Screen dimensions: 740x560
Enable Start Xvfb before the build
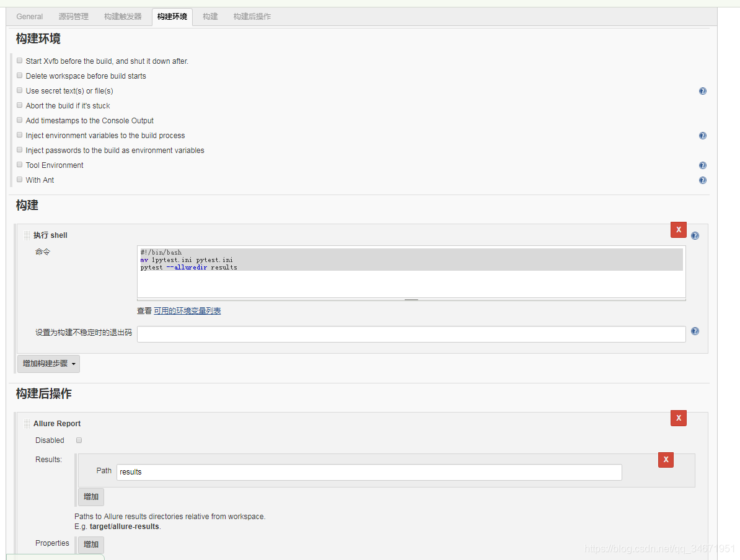click(19, 60)
